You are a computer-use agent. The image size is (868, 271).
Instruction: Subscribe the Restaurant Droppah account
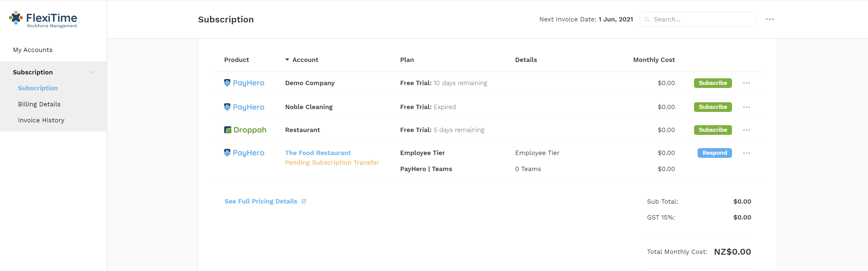[713, 130]
